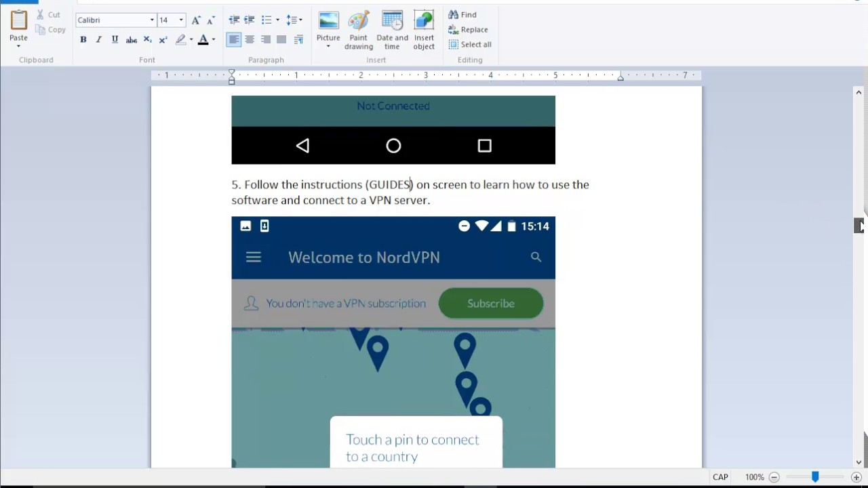Select Justify text alignment
This screenshot has width=868, height=488.
tap(281, 40)
